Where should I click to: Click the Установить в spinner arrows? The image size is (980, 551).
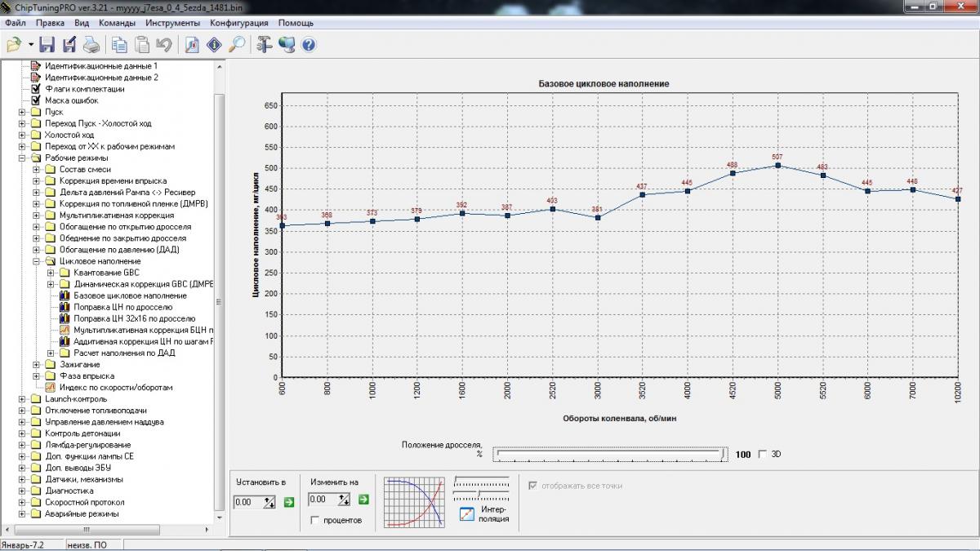click(x=269, y=502)
